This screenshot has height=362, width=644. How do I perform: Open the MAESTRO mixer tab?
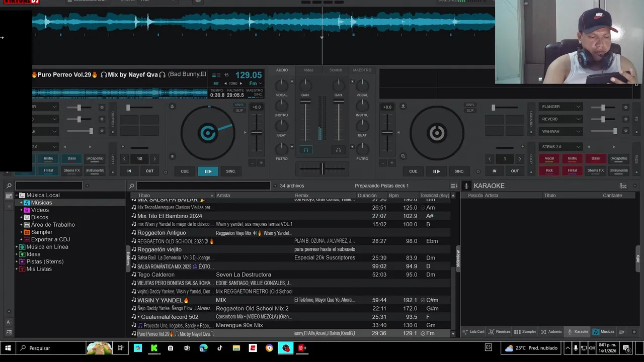tap(362, 70)
